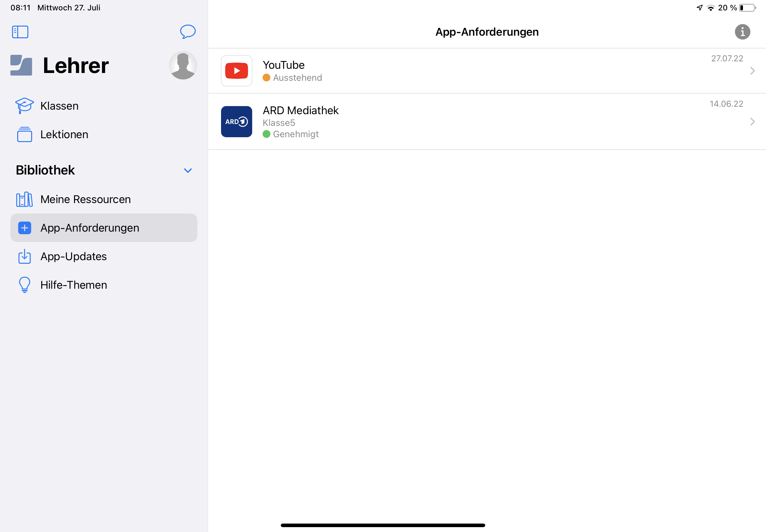Click the date 27.07.22

tap(727, 58)
